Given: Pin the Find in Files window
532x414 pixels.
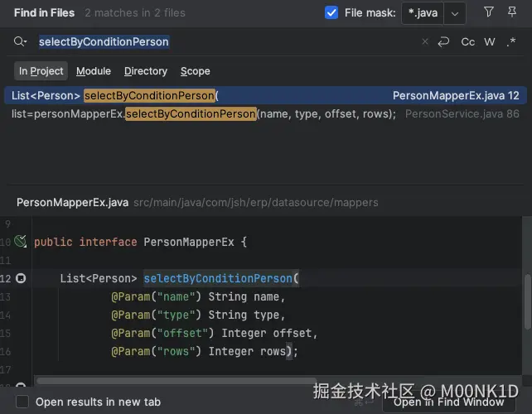Looking at the screenshot, I should tap(512, 12).
